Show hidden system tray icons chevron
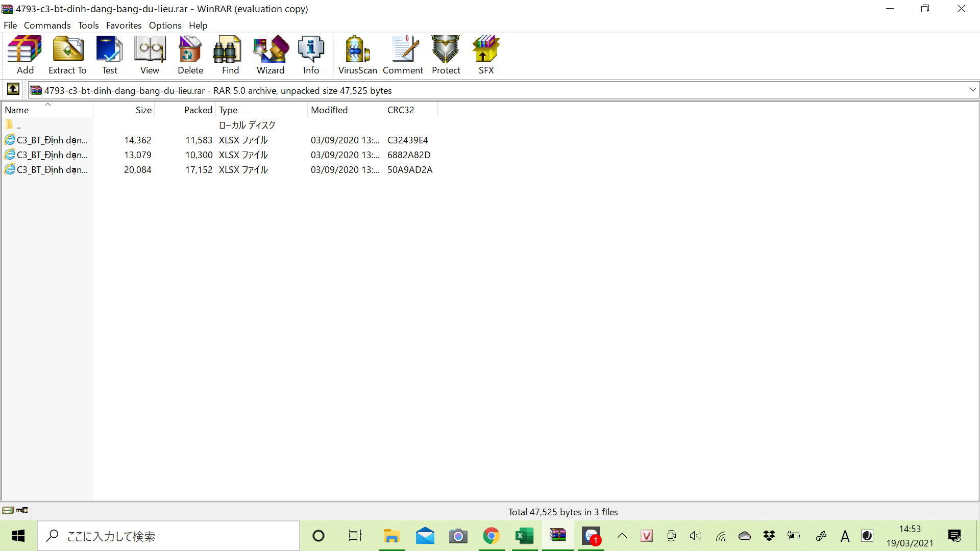980x551 pixels. click(622, 536)
